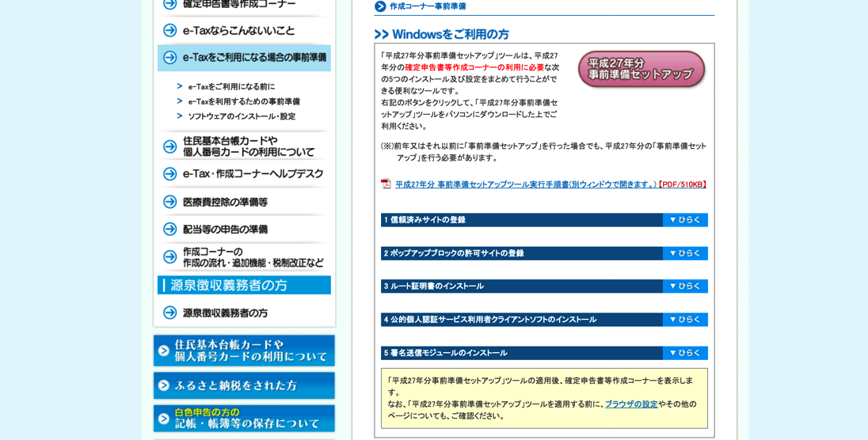868x440 pixels.
Task: Click PDF icon beside 実行手順書 link
Action: pyautogui.click(x=386, y=184)
